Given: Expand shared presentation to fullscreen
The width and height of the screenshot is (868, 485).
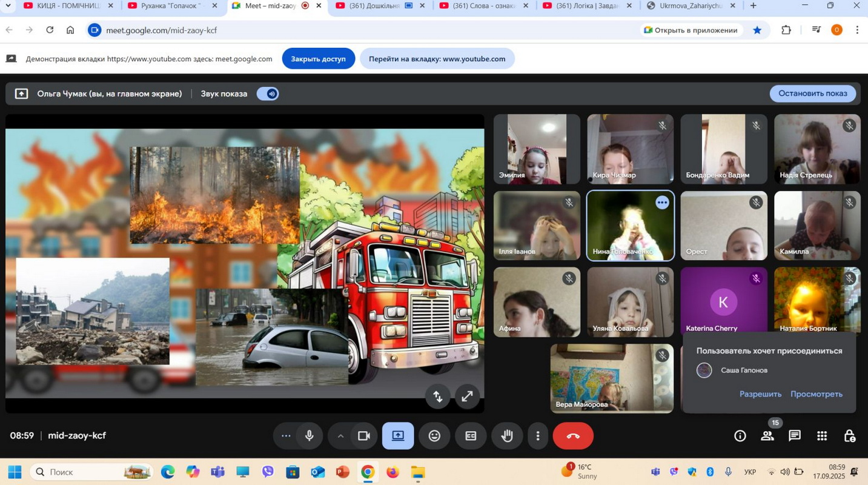Looking at the screenshot, I should click(x=467, y=396).
